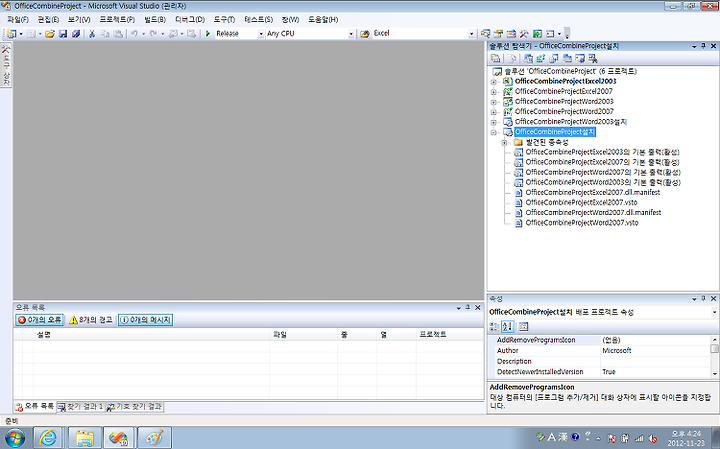720x449 pixels.
Task: Open Start Page toolbar icon
Action: pyautogui.click(x=537, y=34)
